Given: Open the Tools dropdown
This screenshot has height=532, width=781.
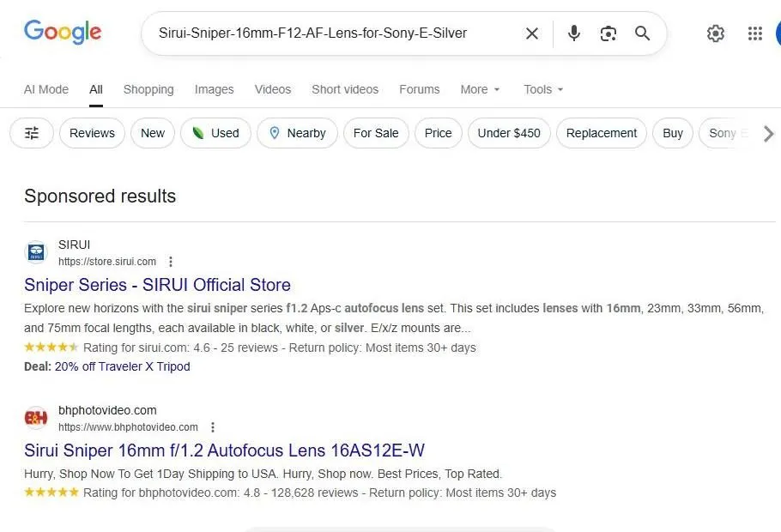Looking at the screenshot, I should [x=542, y=89].
